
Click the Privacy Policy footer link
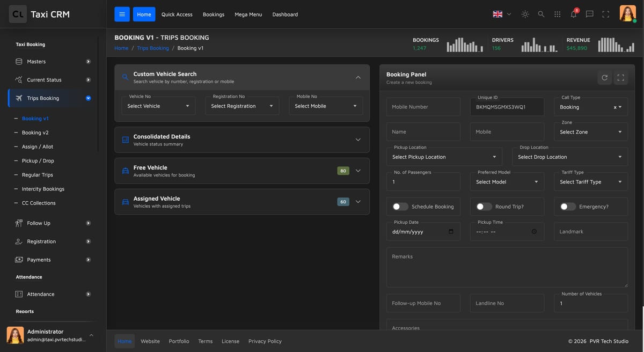[x=265, y=341]
